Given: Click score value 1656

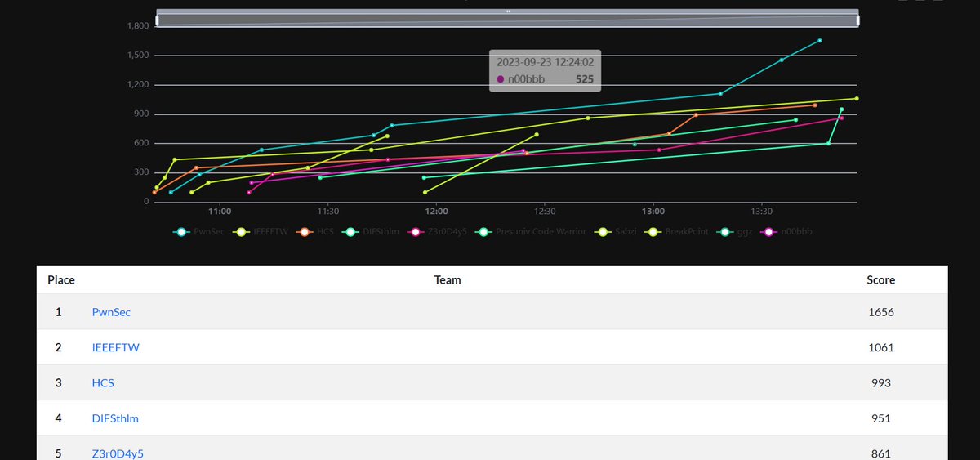Looking at the screenshot, I should click(x=880, y=312).
